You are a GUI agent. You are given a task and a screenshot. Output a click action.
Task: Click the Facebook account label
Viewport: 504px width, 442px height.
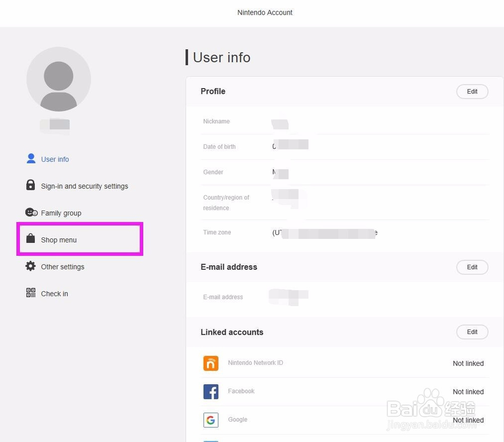point(241,391)
